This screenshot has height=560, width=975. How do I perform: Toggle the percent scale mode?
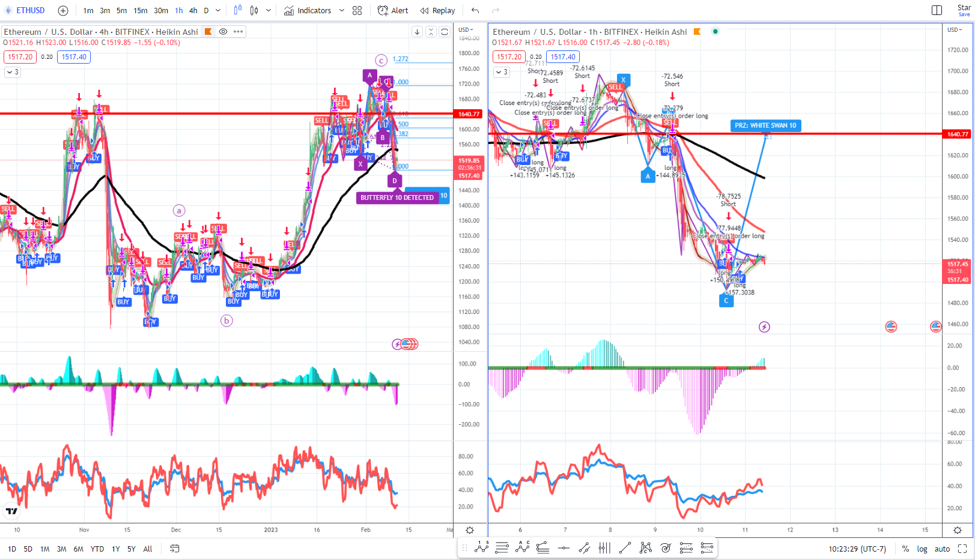coord(905,549)
